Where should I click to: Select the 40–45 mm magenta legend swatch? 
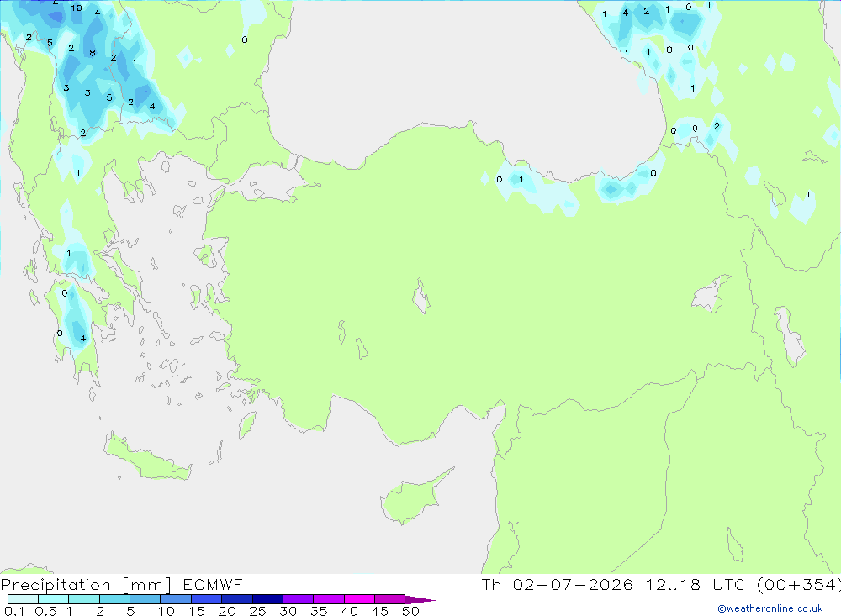point(359,599)
